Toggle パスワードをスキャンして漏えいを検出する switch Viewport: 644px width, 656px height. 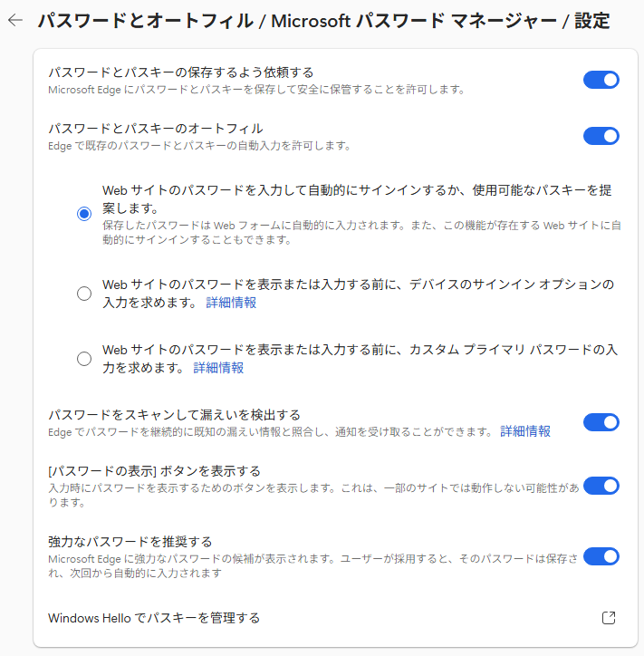pyautogui.click(x=601, y=422)
